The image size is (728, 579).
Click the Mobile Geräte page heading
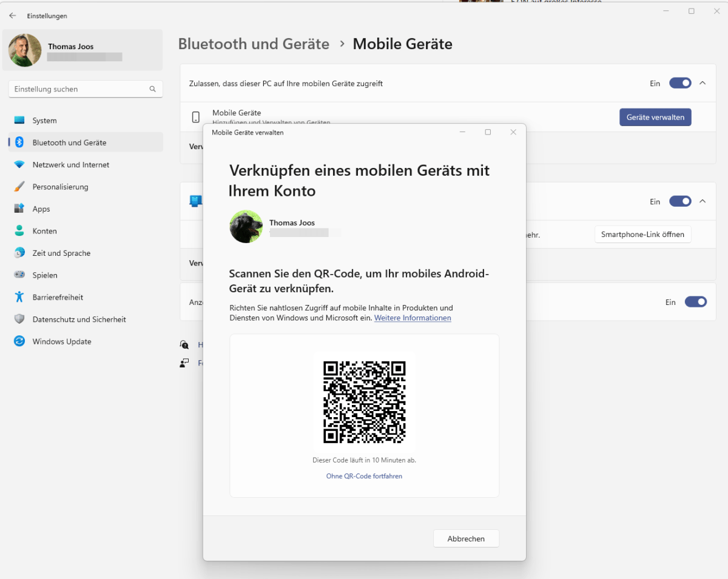tap(403, 44)
